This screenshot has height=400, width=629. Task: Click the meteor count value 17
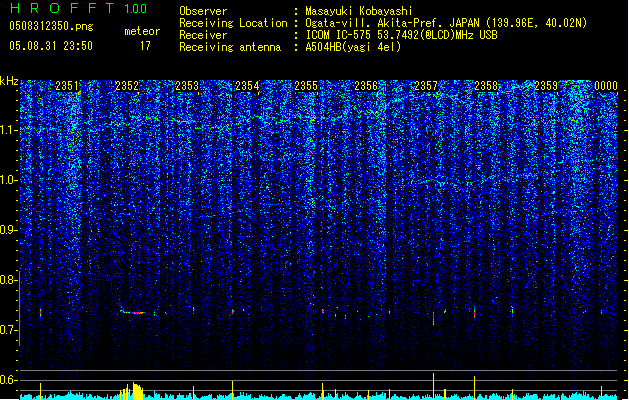pos(145,46)
